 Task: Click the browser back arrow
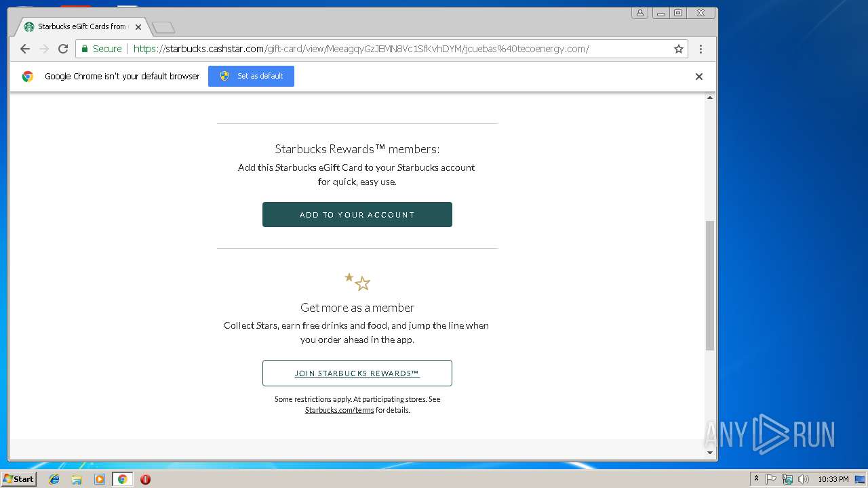(25, 49)
